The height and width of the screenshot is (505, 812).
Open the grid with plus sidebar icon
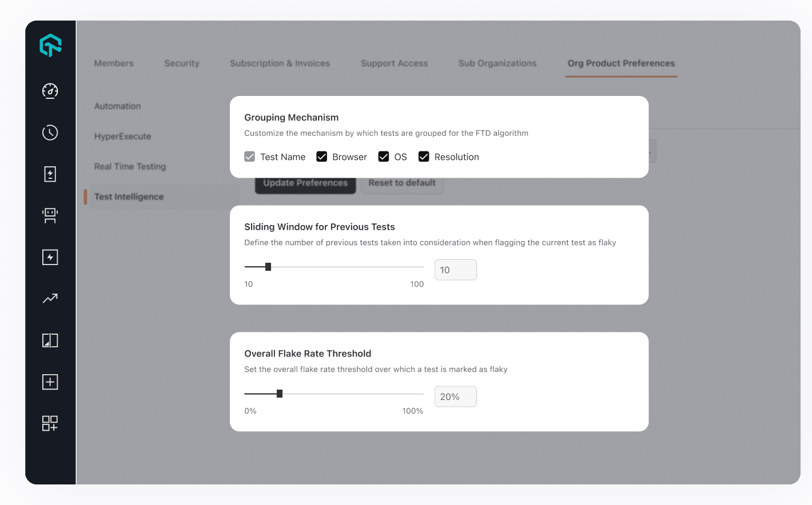click(x=50, y=423)
